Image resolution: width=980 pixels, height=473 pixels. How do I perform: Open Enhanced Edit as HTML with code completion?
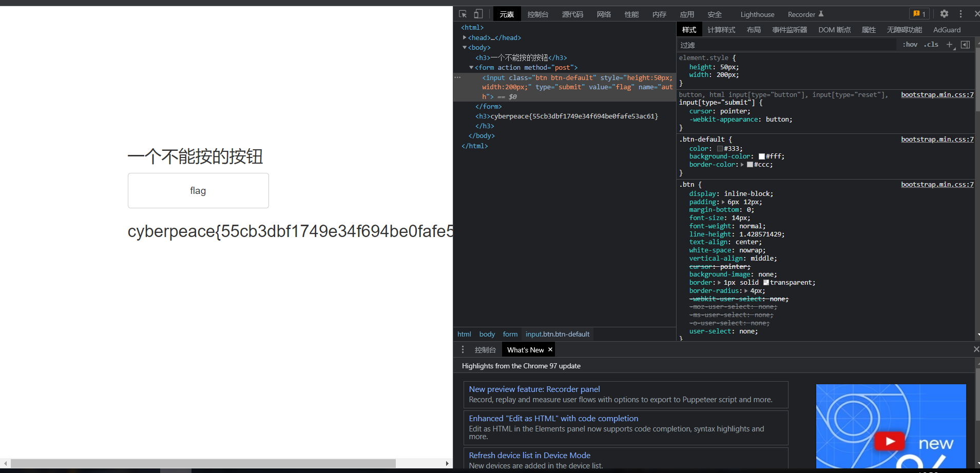(553, 419)
